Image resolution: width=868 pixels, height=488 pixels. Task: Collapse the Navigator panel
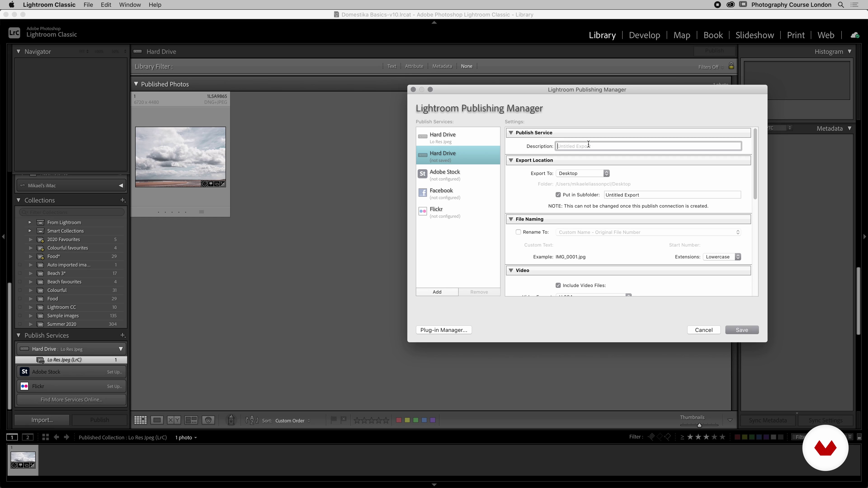pyautogui.click(x=19, y=52)
